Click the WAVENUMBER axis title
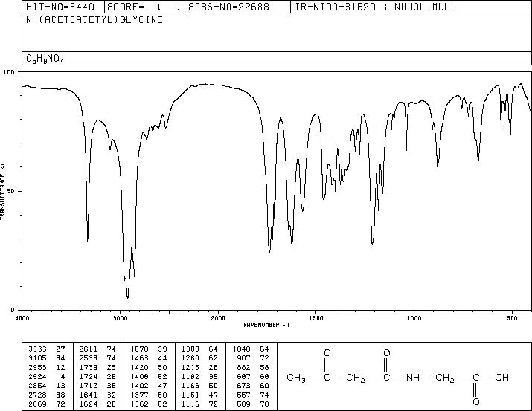This screenshot has width=532, height=411. (x=266, y=325)
